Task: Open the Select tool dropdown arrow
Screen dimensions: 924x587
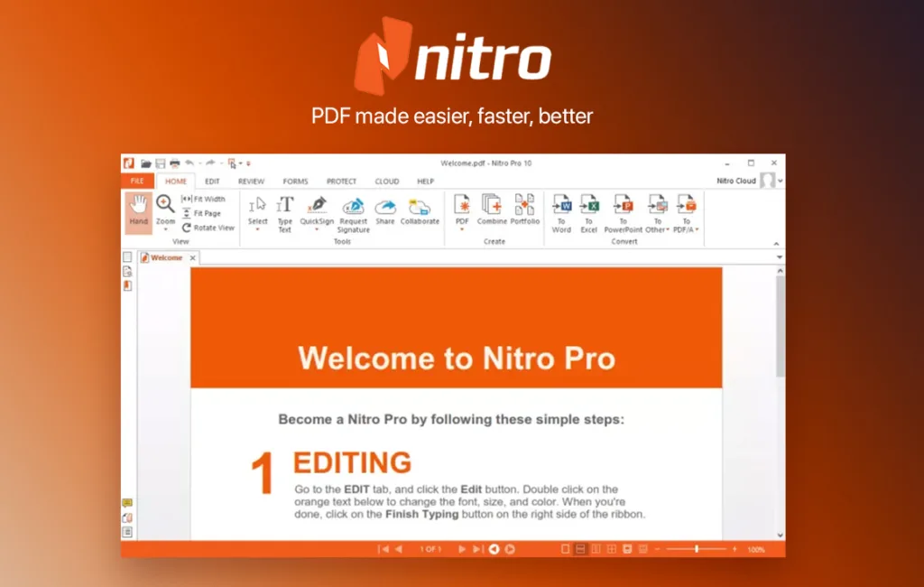Action: coord(257,230)
